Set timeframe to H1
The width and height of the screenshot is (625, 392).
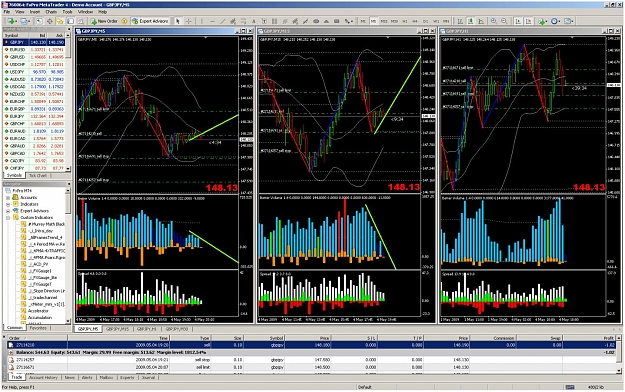click(x=405, y=21)
